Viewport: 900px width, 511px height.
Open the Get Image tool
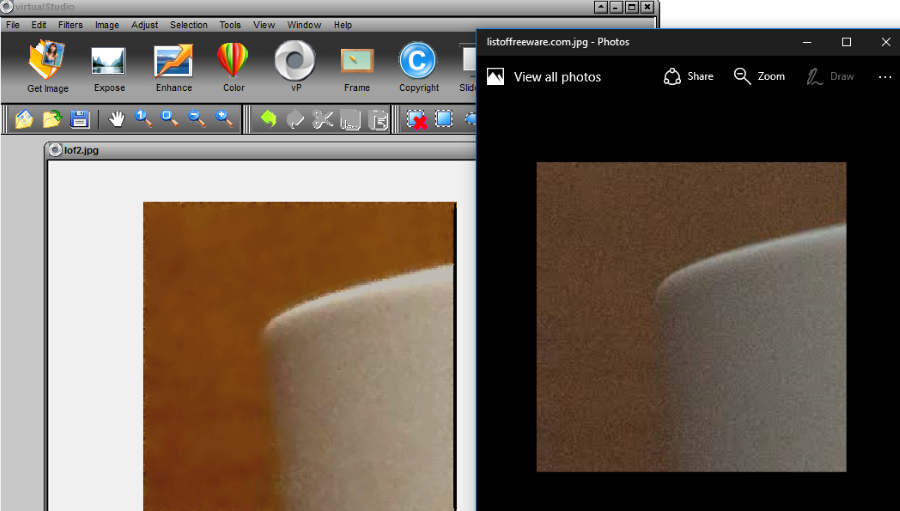[x=48, y=66]
